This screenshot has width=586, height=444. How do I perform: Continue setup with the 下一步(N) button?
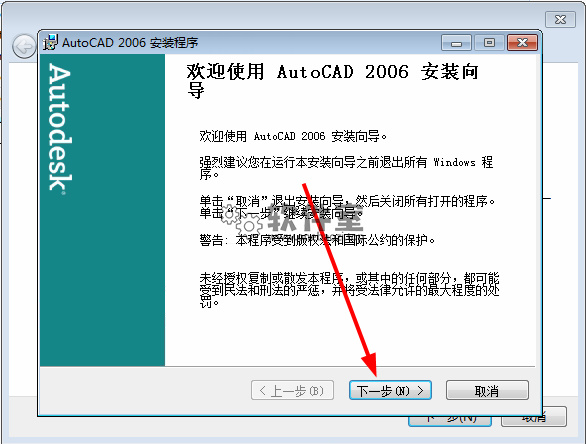click(x=390, y=391)
